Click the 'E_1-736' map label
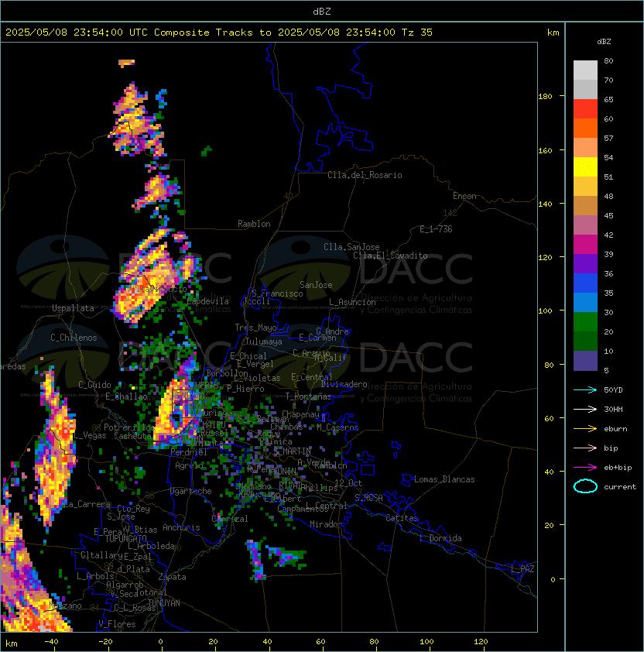This screenshot has width=644, height=652. point(436,229)
